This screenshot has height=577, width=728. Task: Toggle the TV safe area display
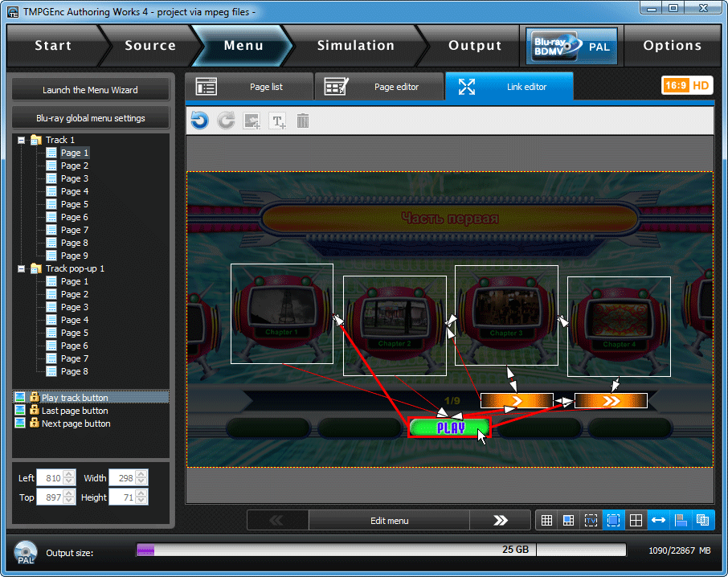click(x=591, y=521)
